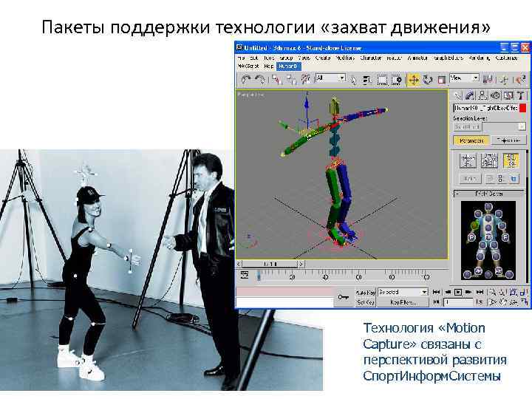The image size is (532, 399).
Task: Open the File menu
Action: [241, 58]
